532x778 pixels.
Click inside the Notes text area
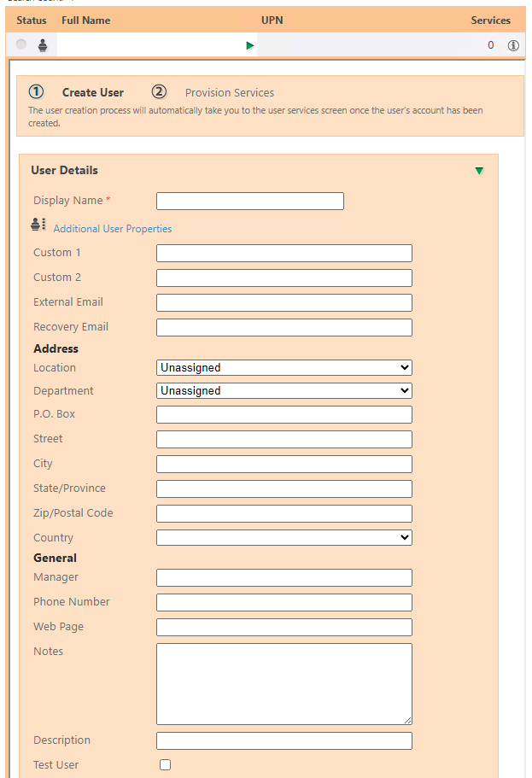[284, 683]
